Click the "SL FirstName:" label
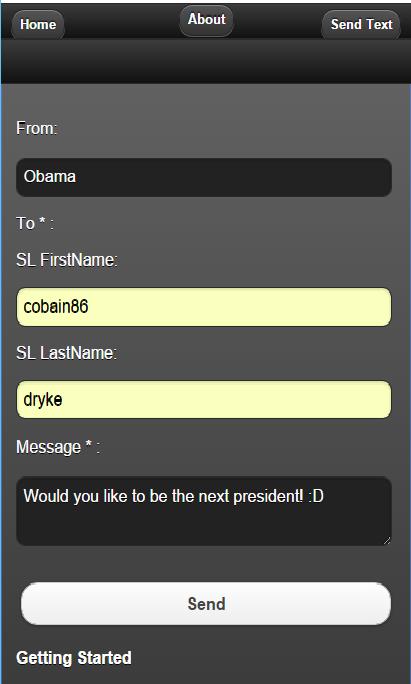411x684 pixels. pos(67,260)
